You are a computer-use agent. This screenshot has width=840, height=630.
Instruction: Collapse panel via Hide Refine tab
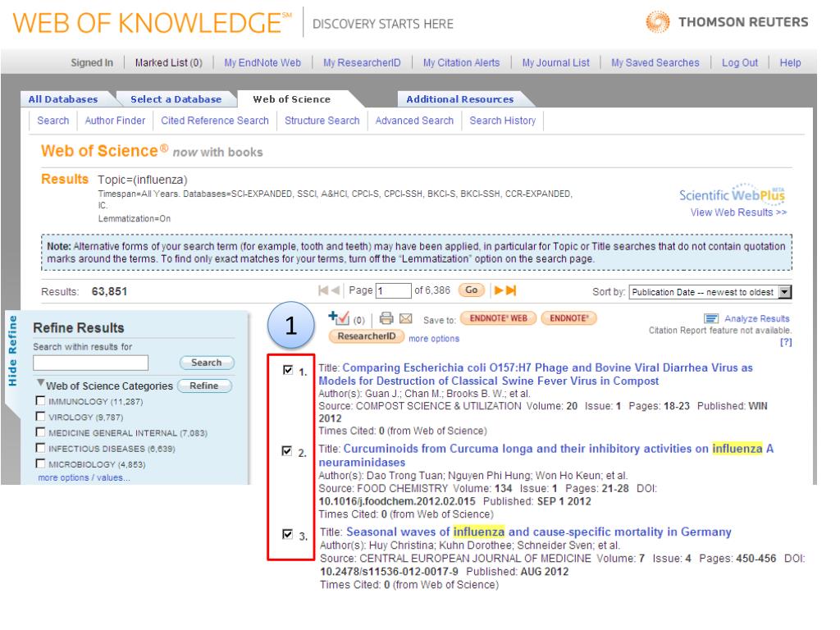[12, 351]
